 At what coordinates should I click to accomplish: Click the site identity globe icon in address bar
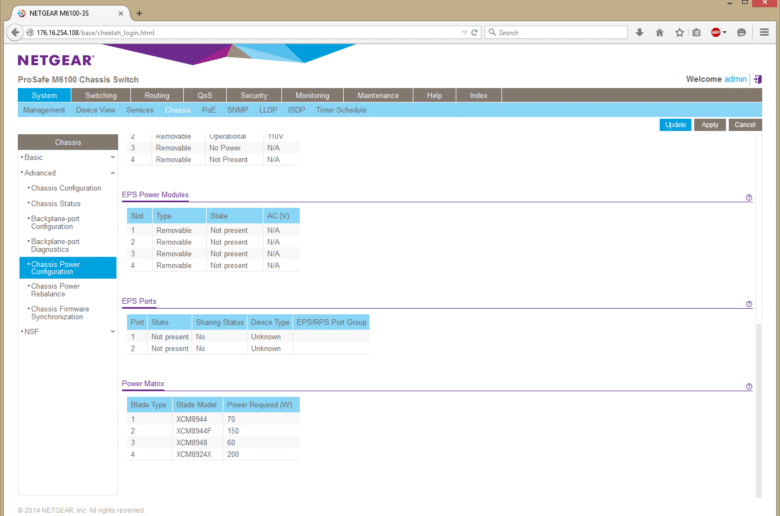click(x=30, y=32)
